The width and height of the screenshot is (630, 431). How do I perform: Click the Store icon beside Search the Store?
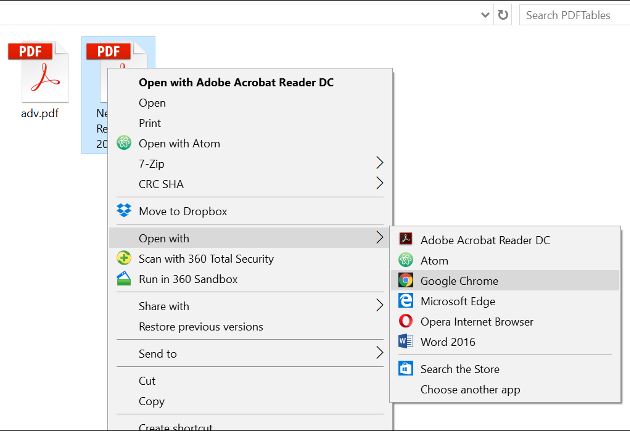coord(405,368)
